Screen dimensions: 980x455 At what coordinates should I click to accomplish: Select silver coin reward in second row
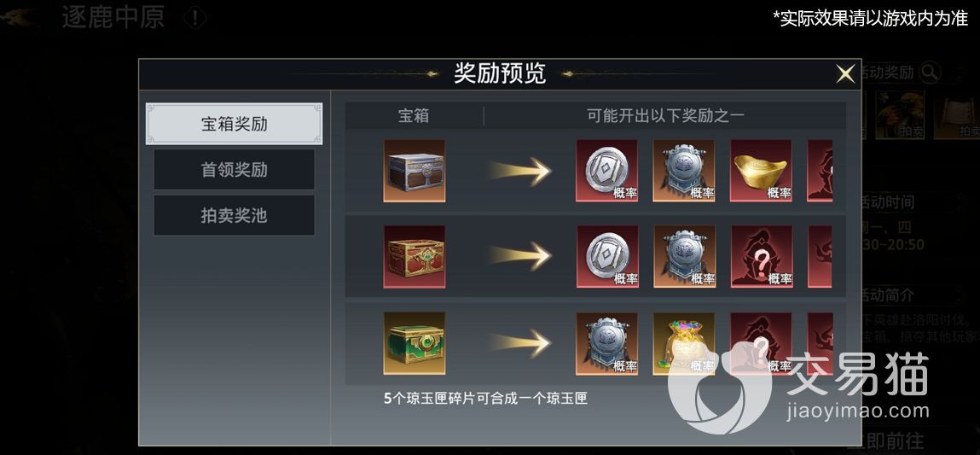pos(607,257)
